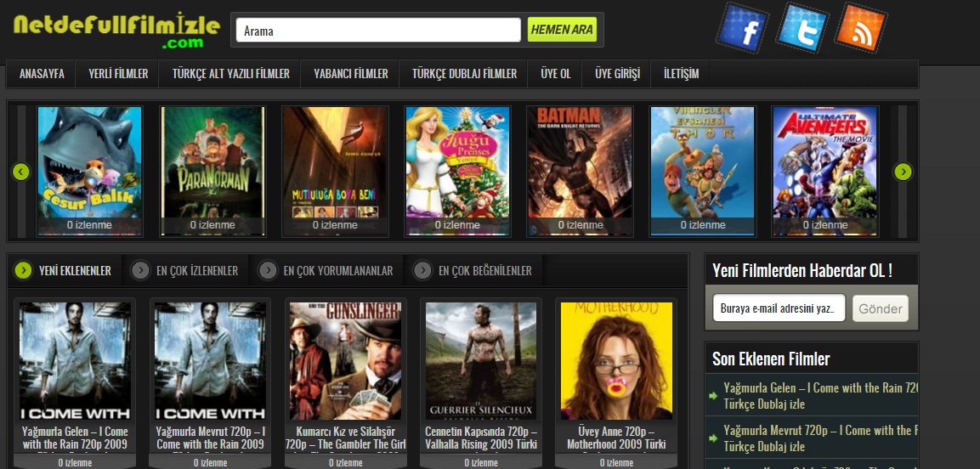Image resolution: width=980 pixels, height=469 pixels.
Task: Open the Twitter social icon
Action: pyautogui.click(x=802, y=28)
